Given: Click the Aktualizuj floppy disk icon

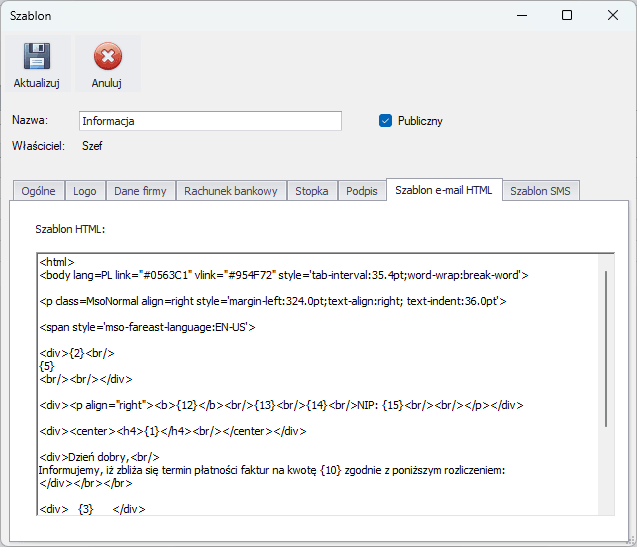Looking at the screenshot, I should [37, 56].
